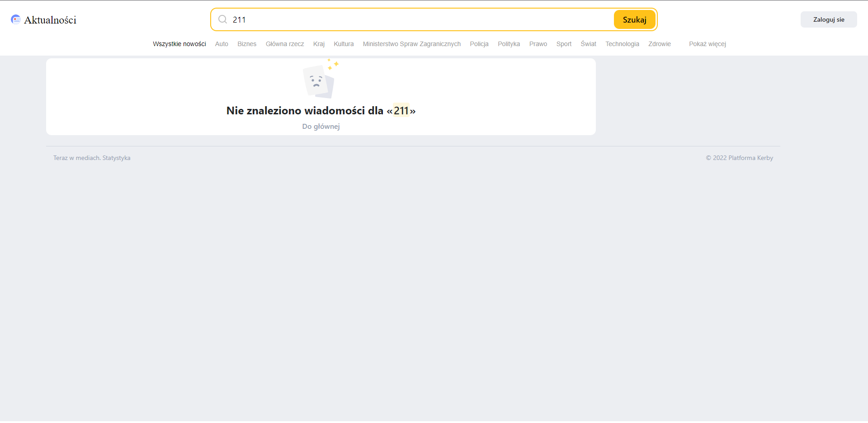Open the Kultura category

pos(344,44)
